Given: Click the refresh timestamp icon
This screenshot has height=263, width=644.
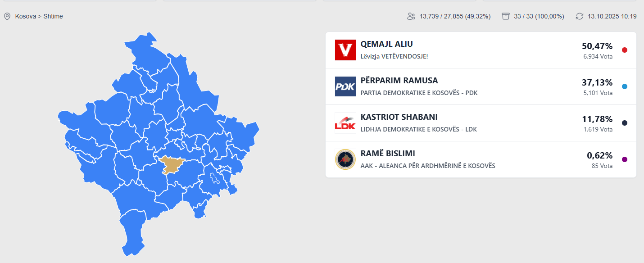Looking at the screenshot, I should 580,16.
